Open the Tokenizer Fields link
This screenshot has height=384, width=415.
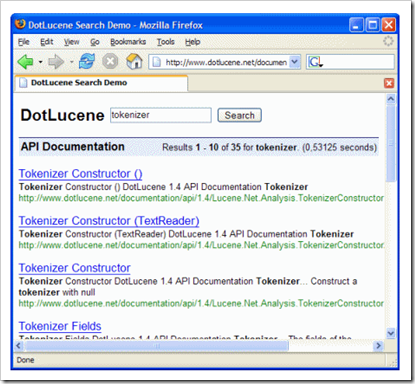60,326
